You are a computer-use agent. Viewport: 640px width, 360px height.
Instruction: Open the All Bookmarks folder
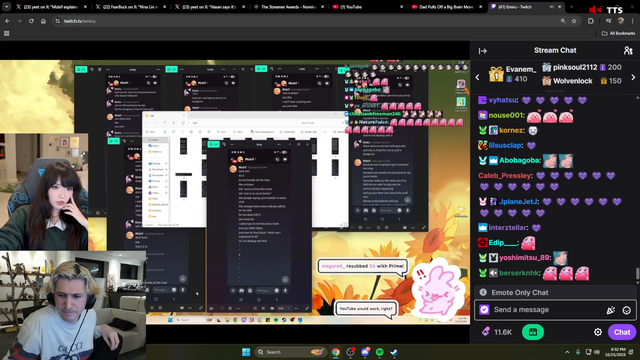coord(618,33)
